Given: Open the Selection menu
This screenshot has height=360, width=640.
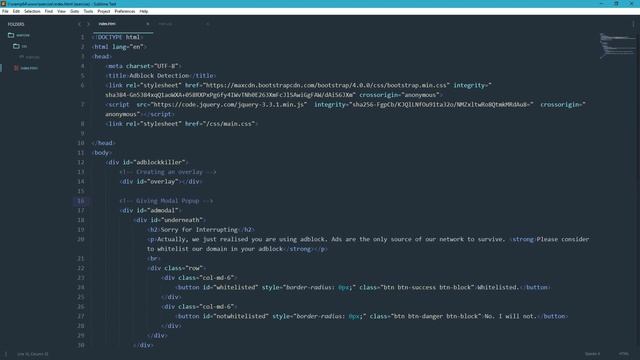Looking at the screenshot, I should (x=32, y=11).
